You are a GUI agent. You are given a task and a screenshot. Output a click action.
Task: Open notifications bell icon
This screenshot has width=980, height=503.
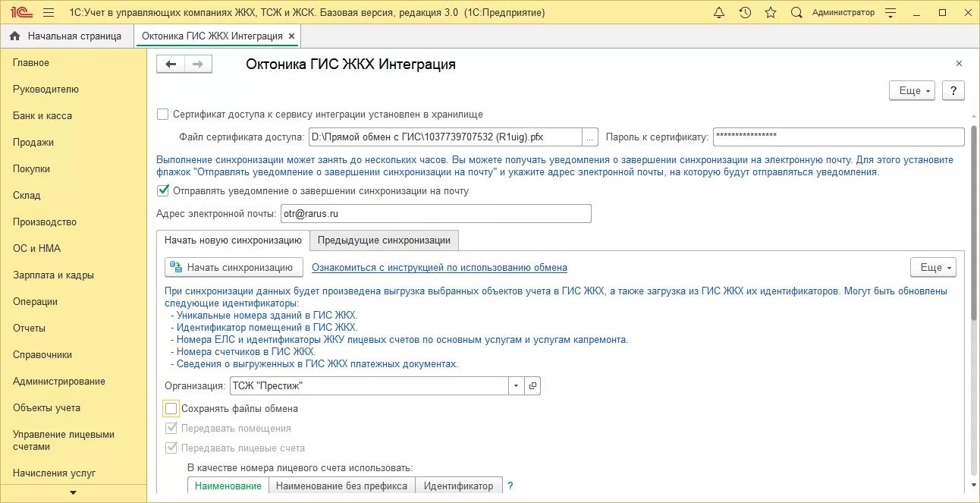(x=719, y=13)
